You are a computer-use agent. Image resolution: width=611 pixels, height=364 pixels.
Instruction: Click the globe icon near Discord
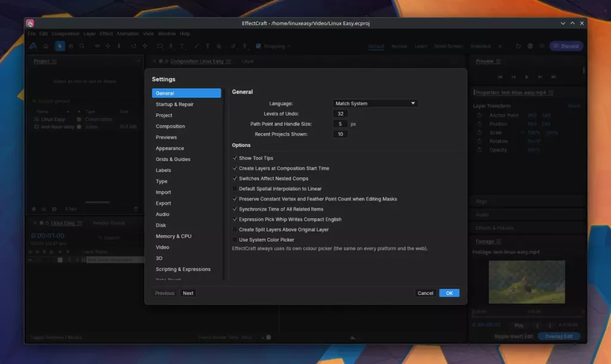530,46
